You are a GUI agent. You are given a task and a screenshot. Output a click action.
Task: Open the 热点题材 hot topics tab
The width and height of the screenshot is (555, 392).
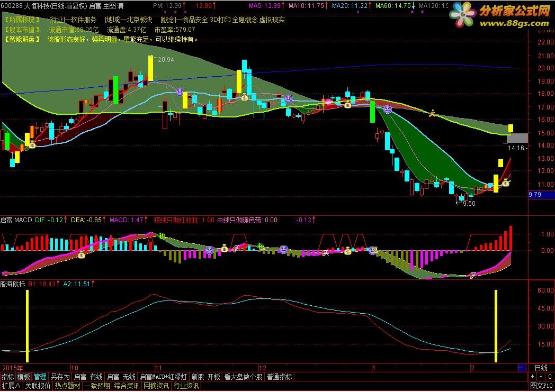[67, 386]
